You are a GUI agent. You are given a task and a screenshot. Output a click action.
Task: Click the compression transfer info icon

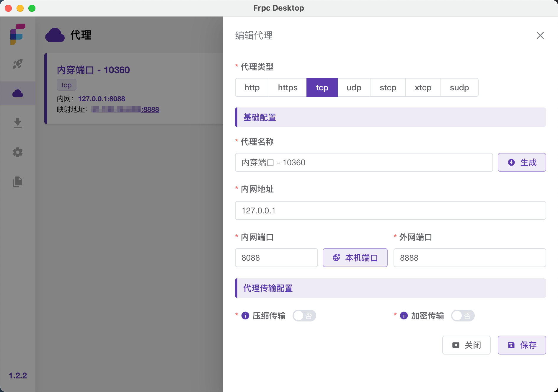point(245,316)
